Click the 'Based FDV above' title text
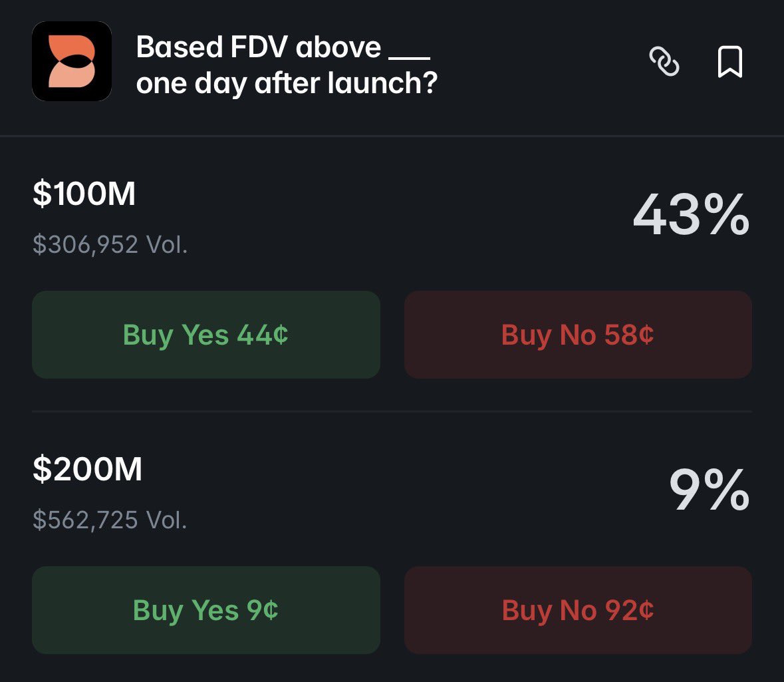The image size is (784, 682). 259,48
